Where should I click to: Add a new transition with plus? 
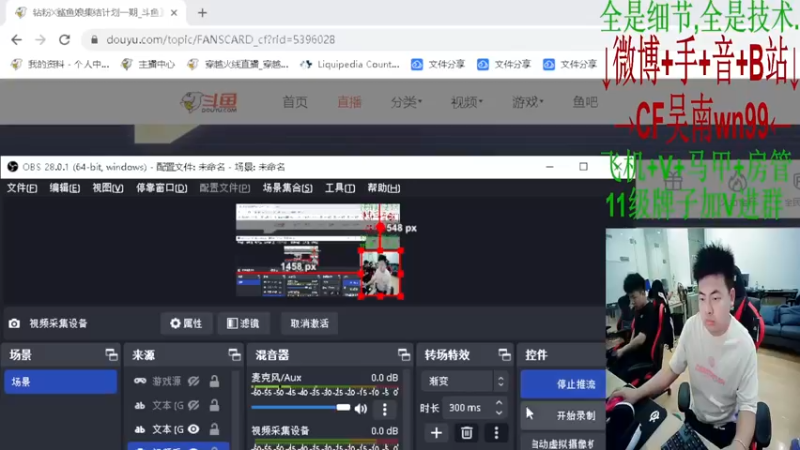436,433
